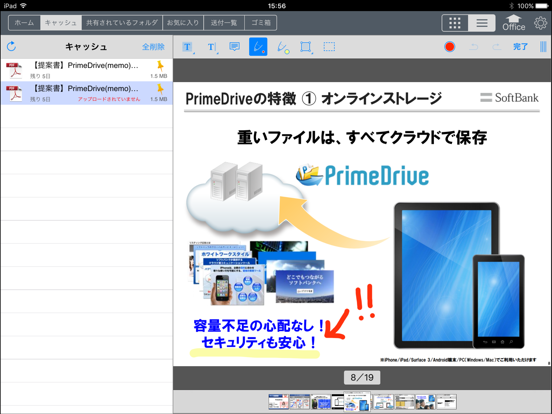Tap the striped panel handle beside 完了
The height and width of the screenshot is (414, 552).
(543, 47)
